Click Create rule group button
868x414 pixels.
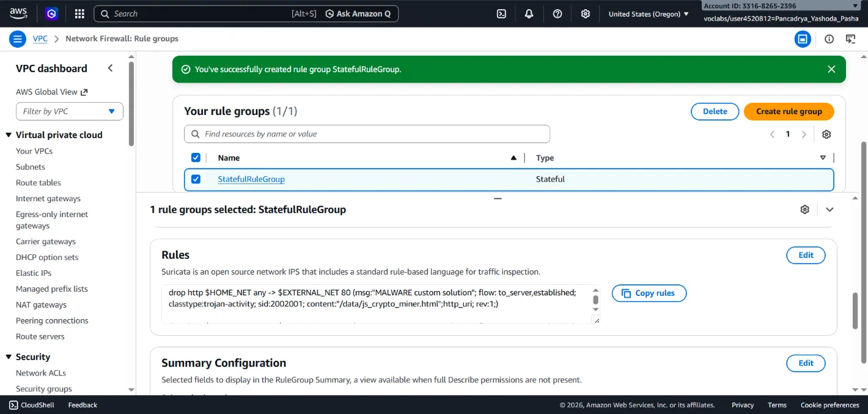coord(789,111)
